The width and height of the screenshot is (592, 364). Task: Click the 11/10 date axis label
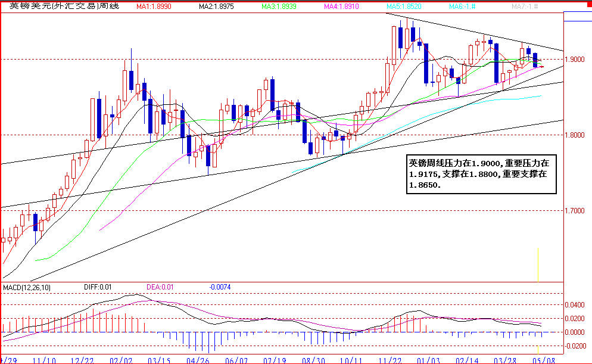click(x=45, y=360)
